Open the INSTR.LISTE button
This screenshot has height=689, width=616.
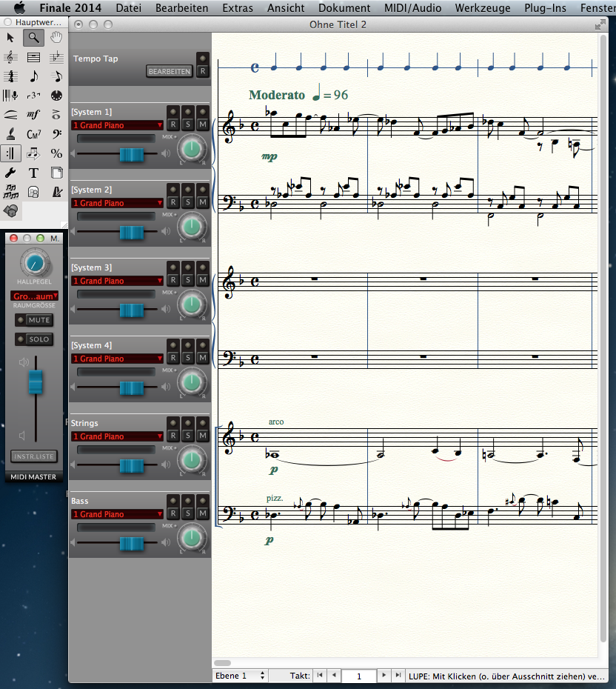pyautogui.click(x=34, y=456)
